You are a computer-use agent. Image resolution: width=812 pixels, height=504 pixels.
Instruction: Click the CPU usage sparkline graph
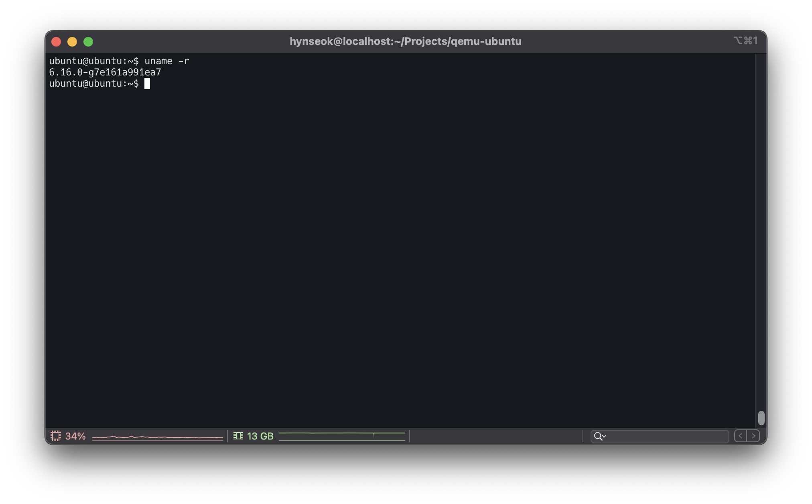pos(157,437)
